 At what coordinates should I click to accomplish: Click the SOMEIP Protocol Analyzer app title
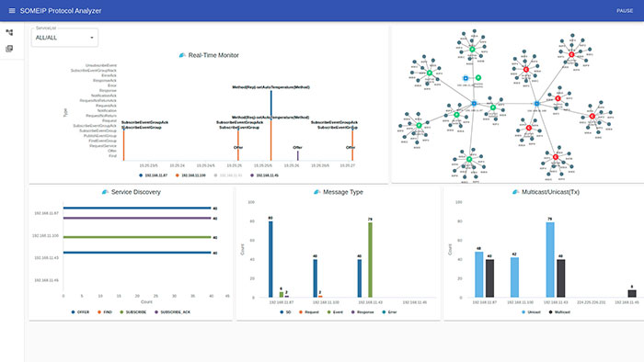61,11
